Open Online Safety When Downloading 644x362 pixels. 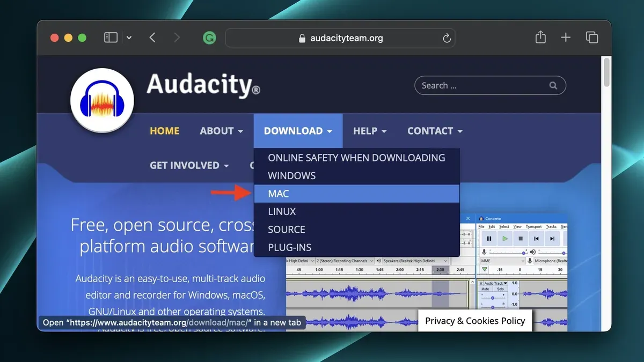356,158
